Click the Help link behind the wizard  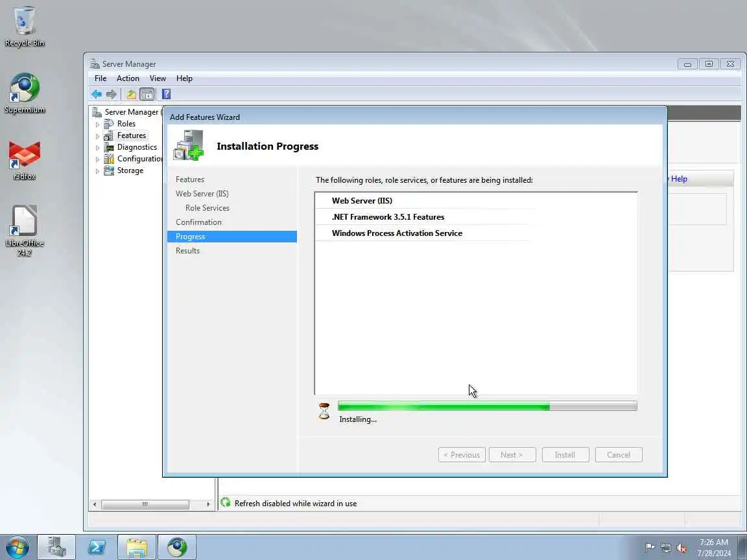(x=679, y=179)
